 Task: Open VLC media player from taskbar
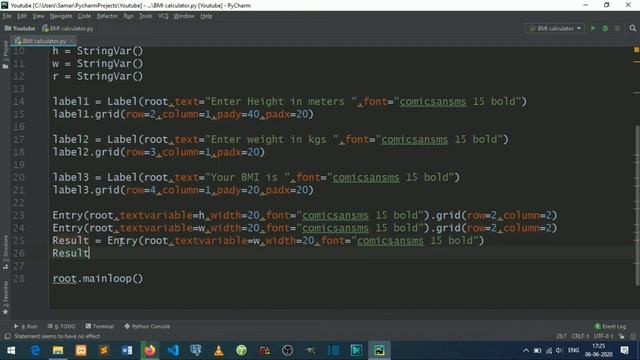218,350
